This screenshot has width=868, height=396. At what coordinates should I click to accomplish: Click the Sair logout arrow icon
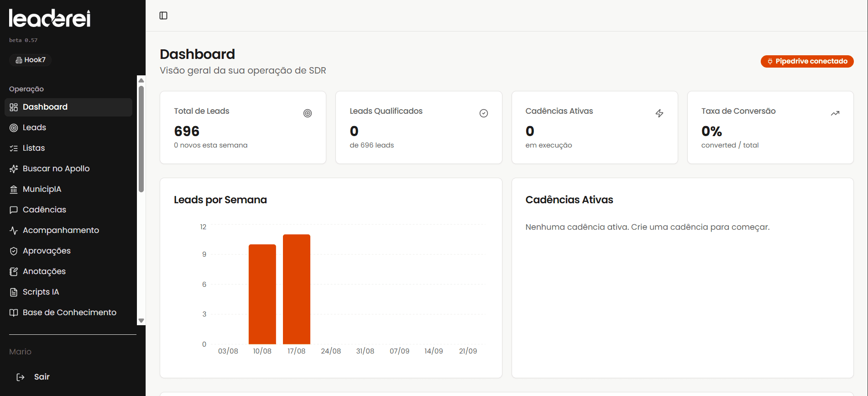click(x=21, y=377)
